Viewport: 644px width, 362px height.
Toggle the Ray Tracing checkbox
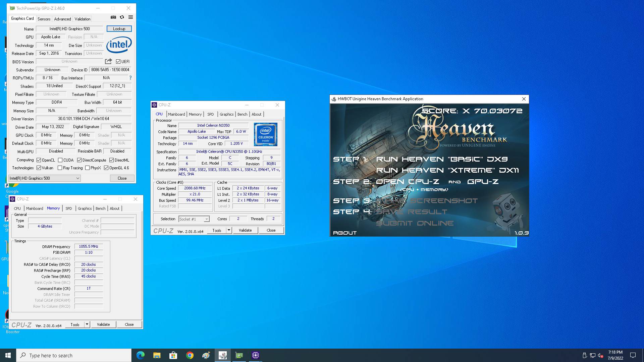[x=60, y=168]
